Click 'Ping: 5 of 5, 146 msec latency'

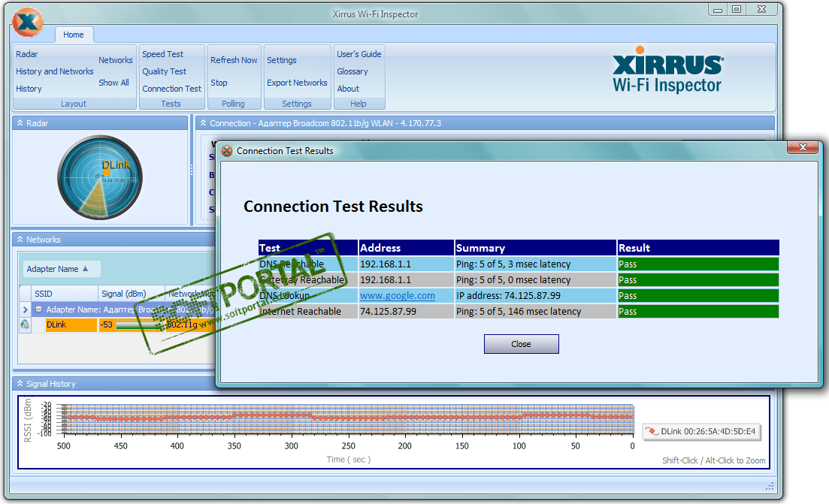[x=519, y=312]
